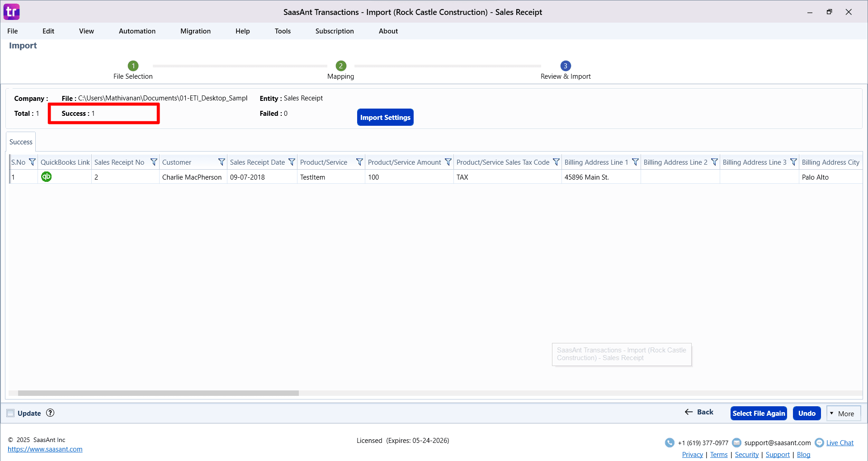Click the Import Settings button
This screenshot has height=461, width=868.
click(385, 118)
